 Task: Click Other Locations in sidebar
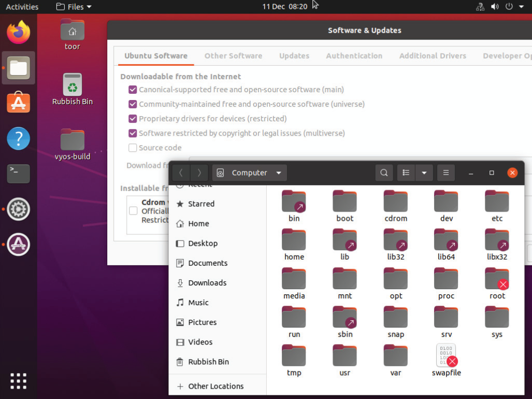tap(217, 386)
